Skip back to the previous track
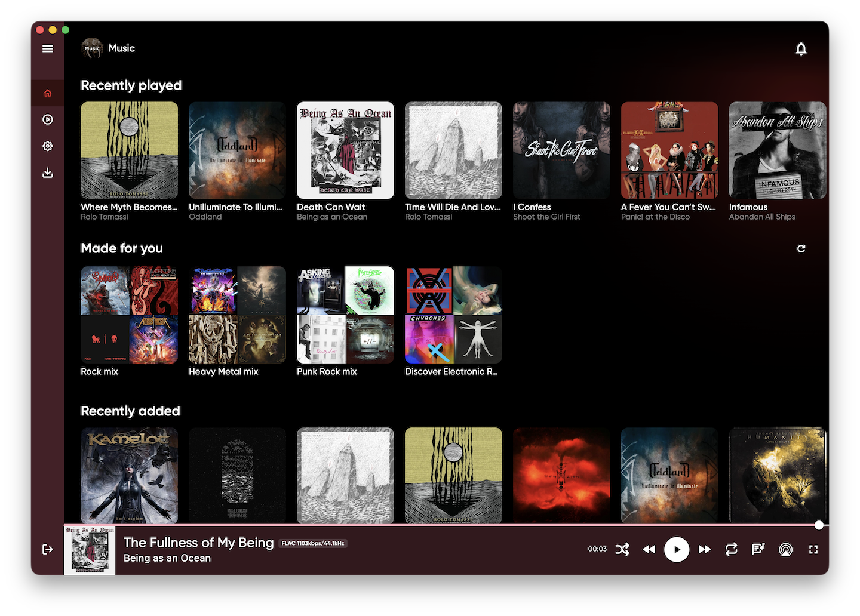 tap(649, 549)
